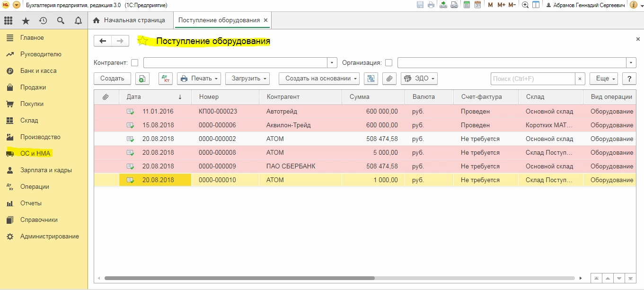The width and height of the screenshot is (644, 290).
Task: Click the favorites star in top panel
Action: 26,20
